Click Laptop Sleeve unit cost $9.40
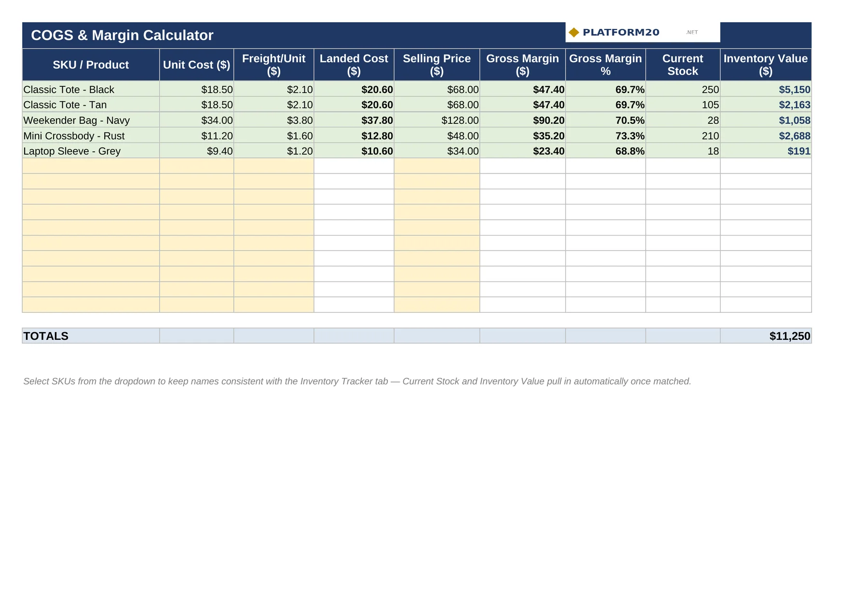The height and width of the screenshot is (613, 868). 197,151
